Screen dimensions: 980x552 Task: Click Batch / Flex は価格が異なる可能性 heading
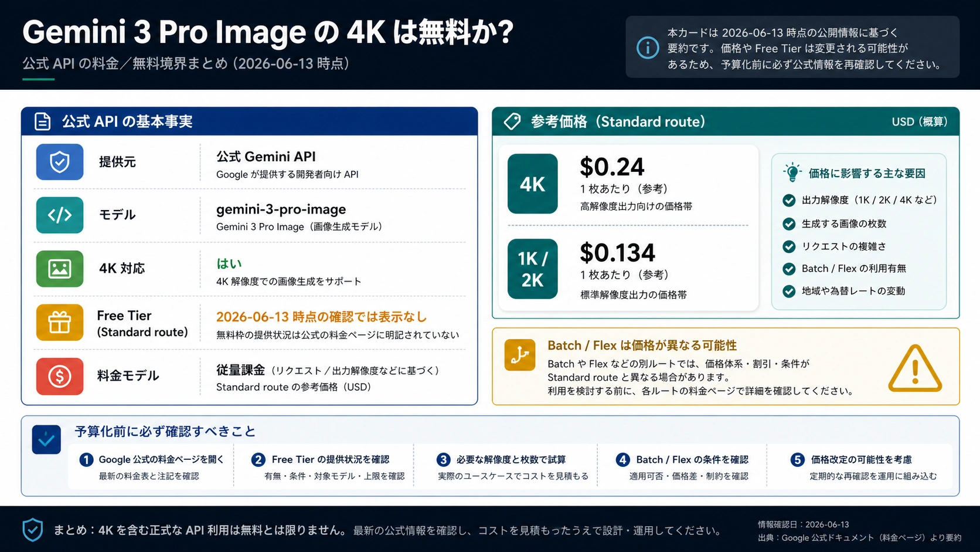[x=642, y=346]
